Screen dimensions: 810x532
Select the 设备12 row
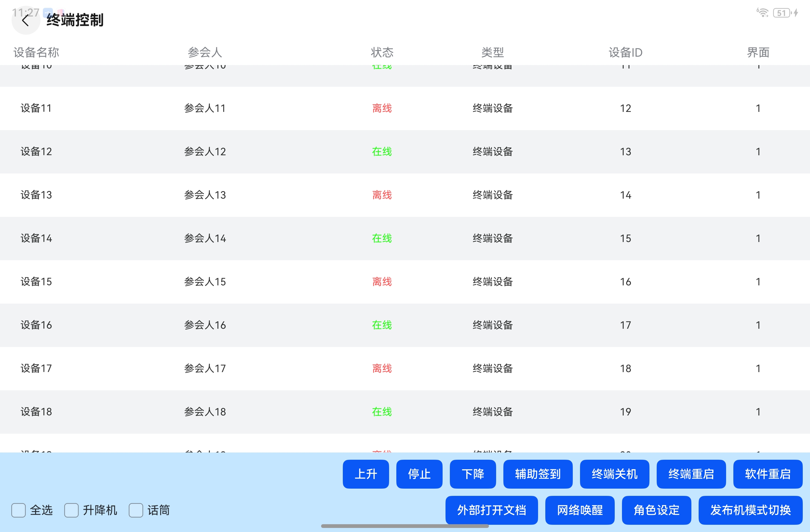point(36,152)
